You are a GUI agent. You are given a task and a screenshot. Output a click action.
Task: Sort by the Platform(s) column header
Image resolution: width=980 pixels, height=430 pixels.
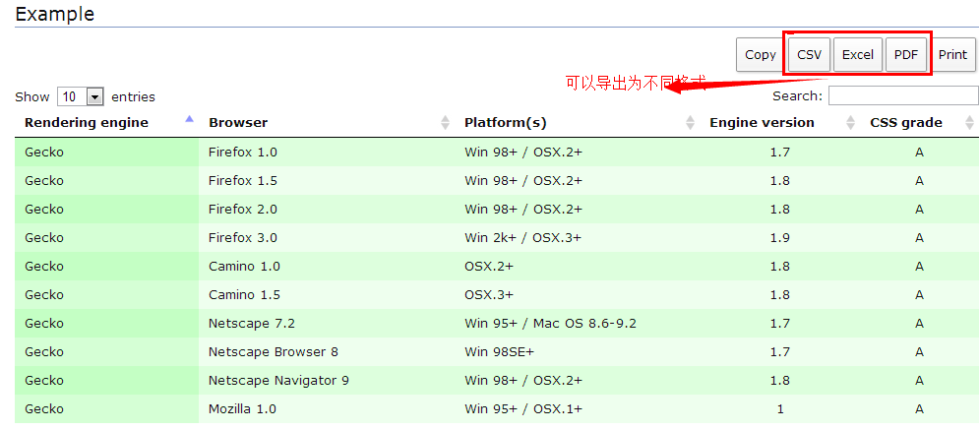[x=577, y=122]
